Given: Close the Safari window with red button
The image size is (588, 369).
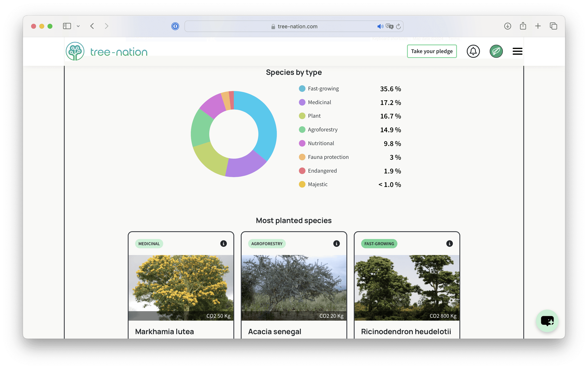Looking at the screenshot, I should pyautogui.click(x=34, y=26).
